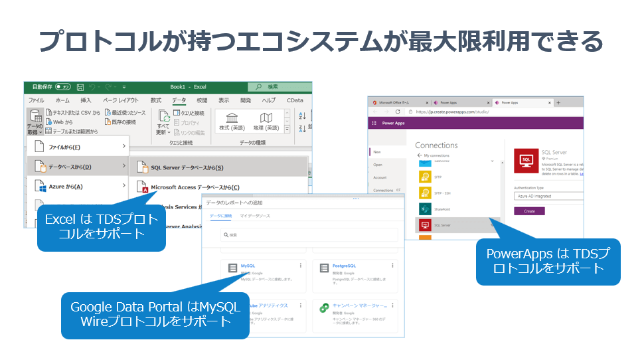
Task: Open the PostgreSQL connector card
Action: click(x=355, y=276)
